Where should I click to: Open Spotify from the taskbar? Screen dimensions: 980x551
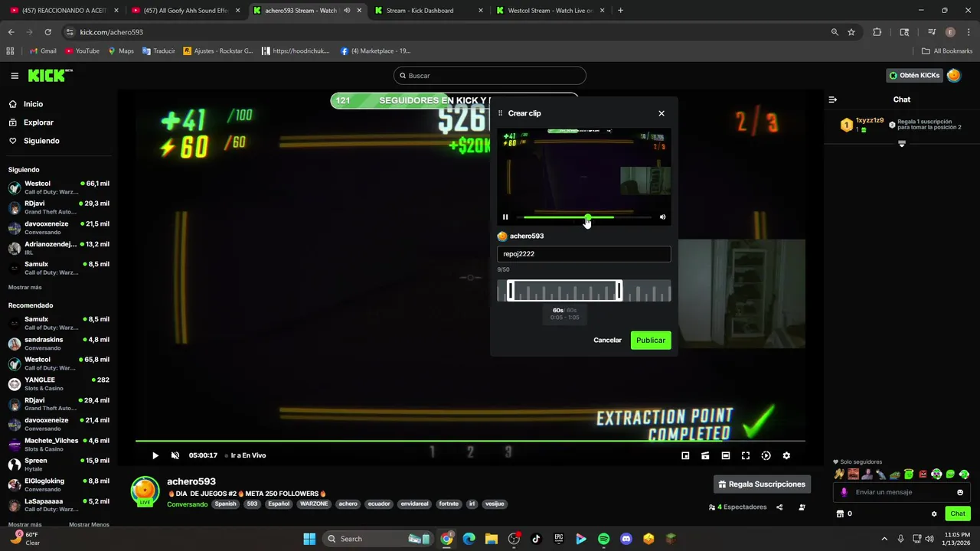click(x=603, y=539)
